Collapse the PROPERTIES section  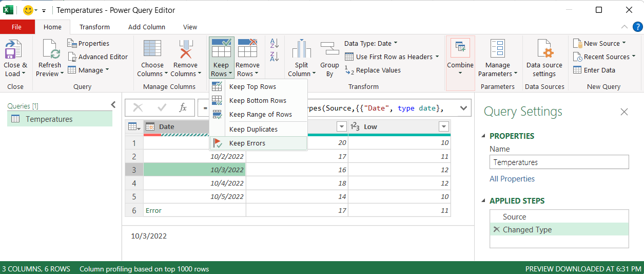coord(483,136)
